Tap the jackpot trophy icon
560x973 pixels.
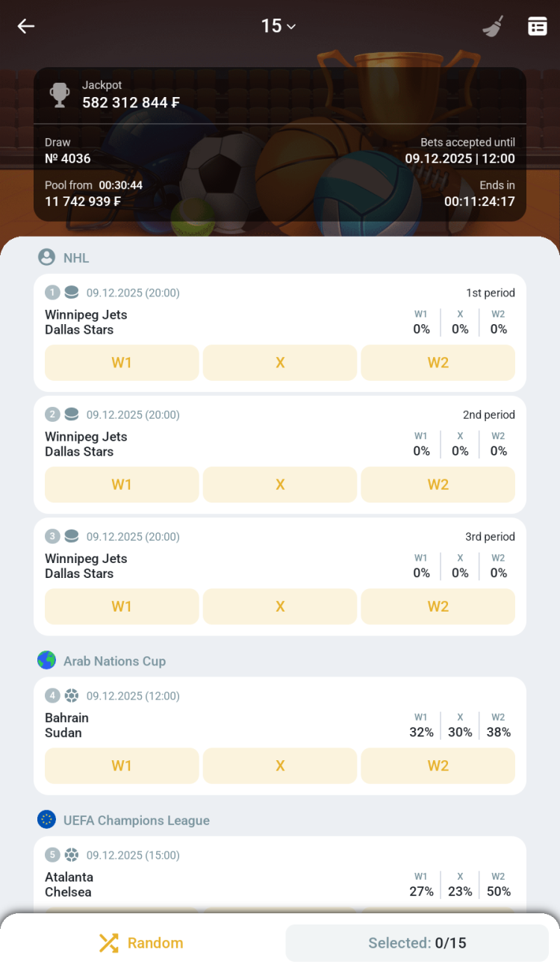point(60,95)
